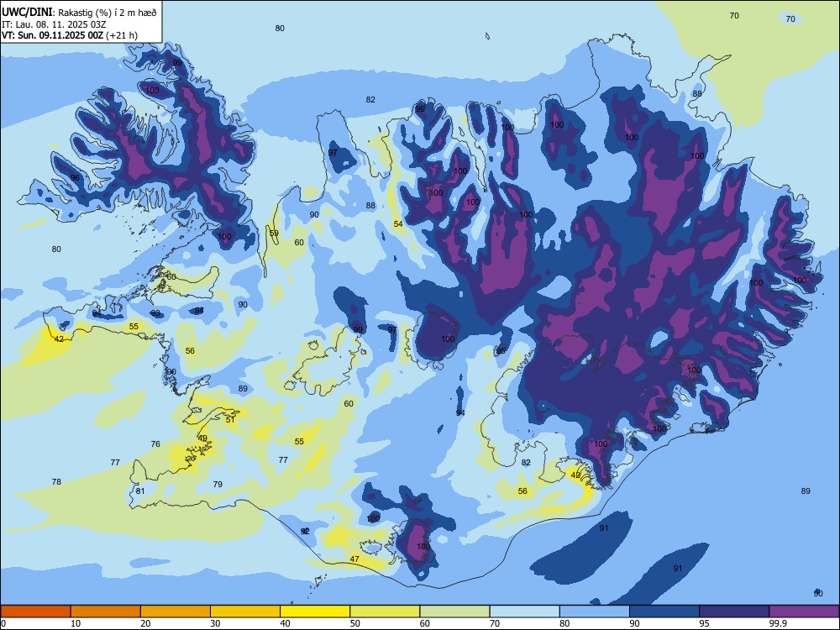
Task: Click the 'IT: Lau. 08. 11. 2025 03Z' line
Action: click(54, 24)
